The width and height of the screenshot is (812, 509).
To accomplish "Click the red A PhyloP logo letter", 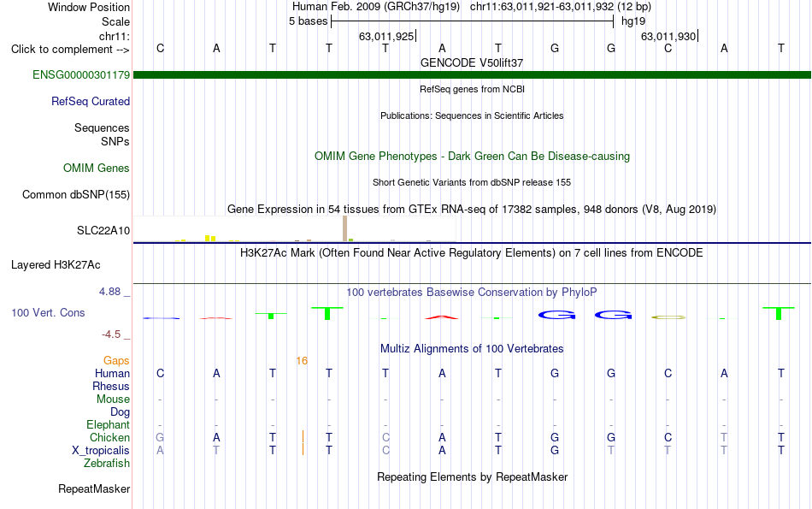I will point(442,317).
